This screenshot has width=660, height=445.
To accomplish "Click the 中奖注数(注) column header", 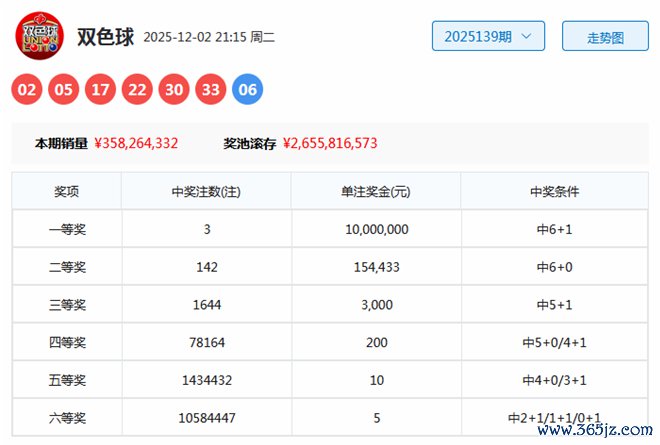I will coord(206,191).
